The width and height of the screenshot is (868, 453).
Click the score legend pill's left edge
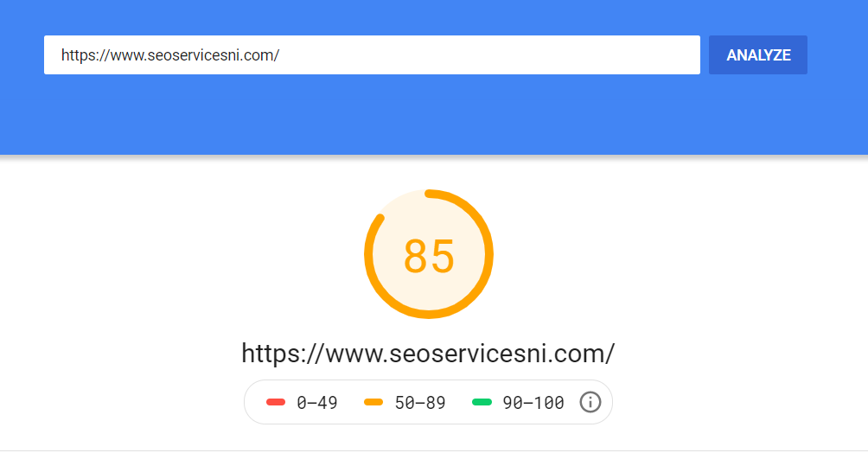click(245, 402)
